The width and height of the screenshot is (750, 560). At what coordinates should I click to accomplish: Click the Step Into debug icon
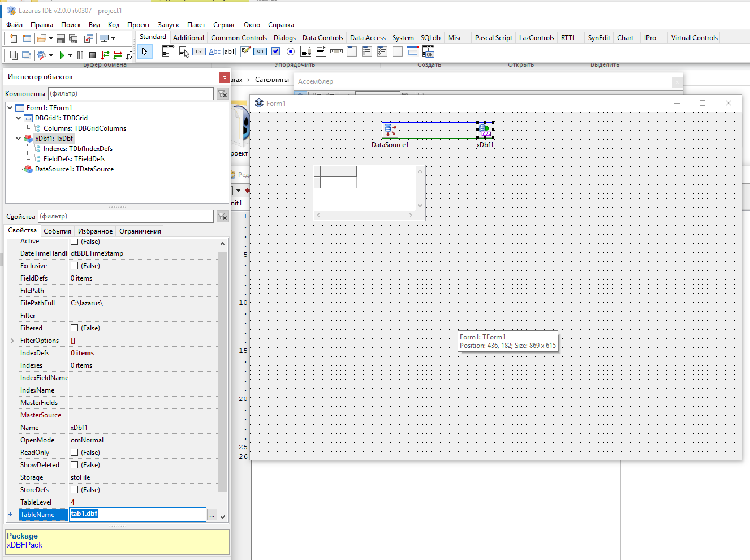105,55
